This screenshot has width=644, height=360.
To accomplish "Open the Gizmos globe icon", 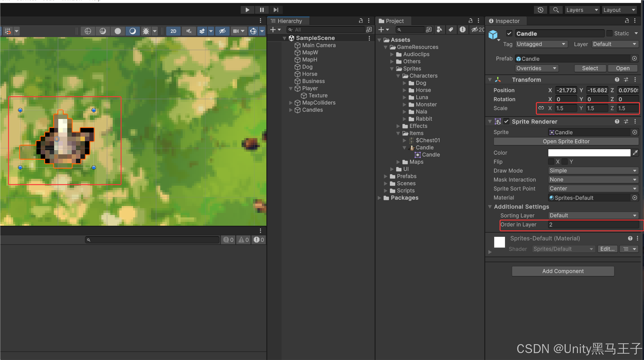I will tap(253, 31).
